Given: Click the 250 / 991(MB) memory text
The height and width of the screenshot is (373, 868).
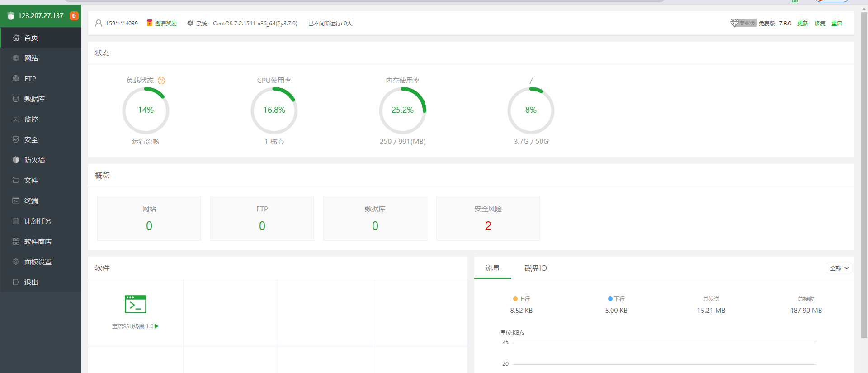Looking at the screenshot, I should click(x=402, y=142).
